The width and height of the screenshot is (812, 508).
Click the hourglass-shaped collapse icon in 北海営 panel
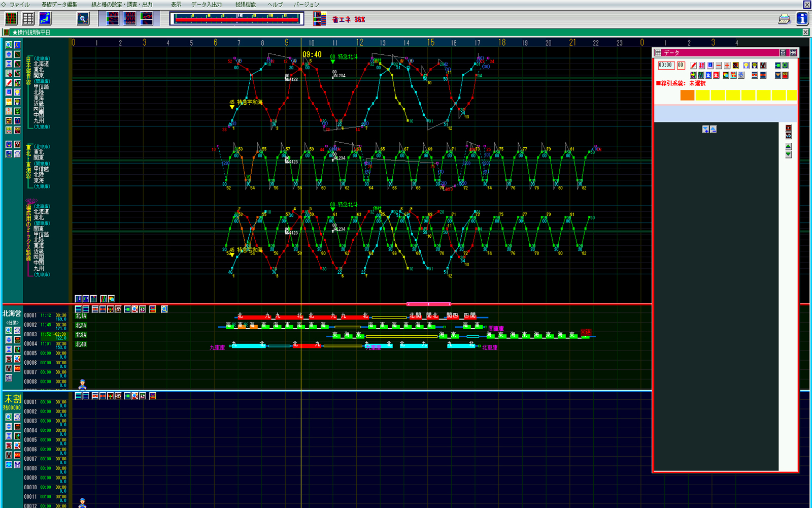(9, 350)
